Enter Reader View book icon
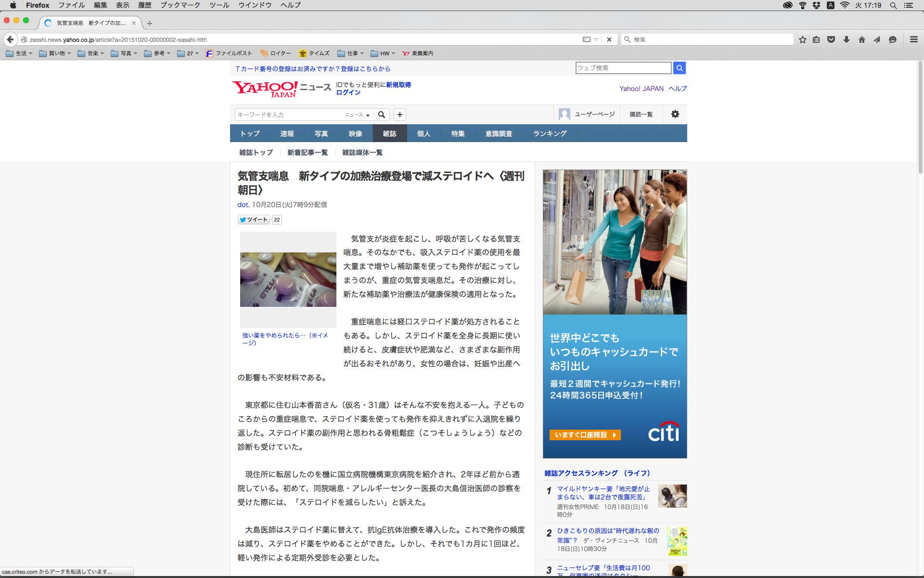Image resolution: width=924 pixels, height=578 pixels. tap(586, 39)
